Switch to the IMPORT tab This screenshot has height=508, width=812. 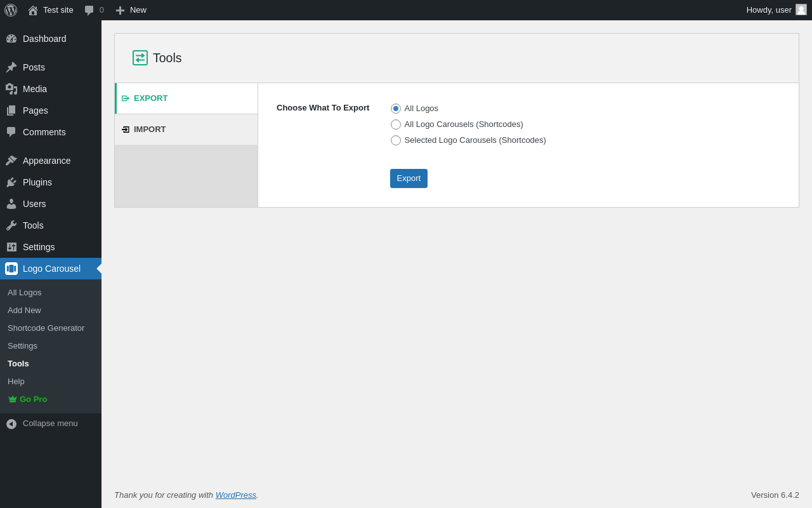pyautogui.click(x=187, y=130)
